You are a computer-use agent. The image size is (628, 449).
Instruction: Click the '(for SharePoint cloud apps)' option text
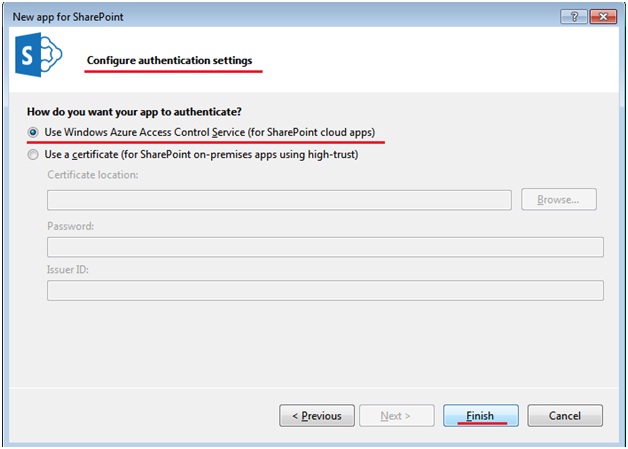tap(312, 133)
